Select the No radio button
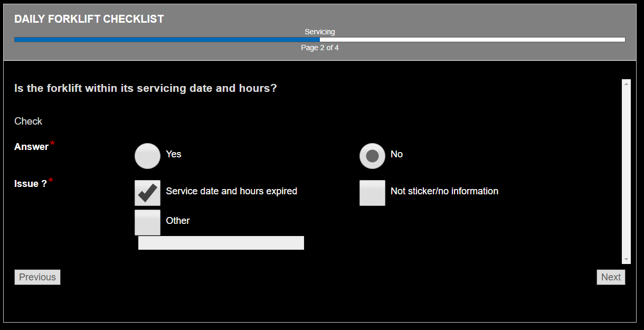644x330 pixels. (x=372, y=156)
